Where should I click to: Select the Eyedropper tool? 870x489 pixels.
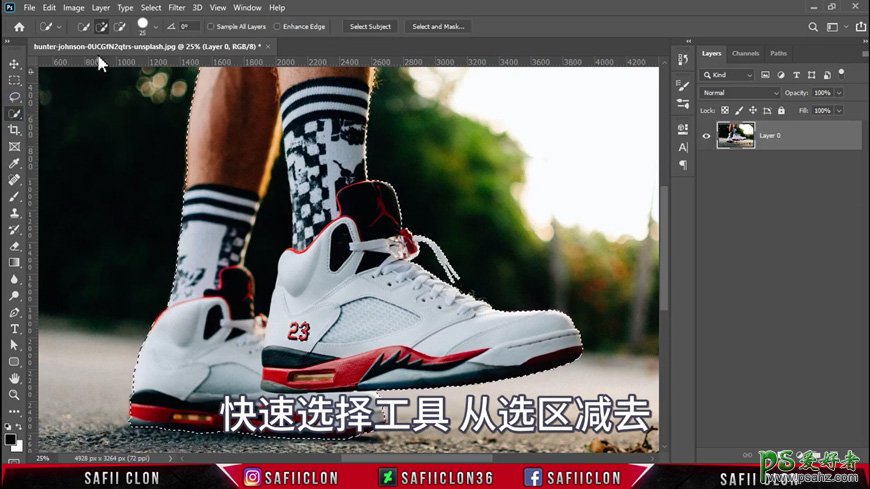(x=14, y=163)
